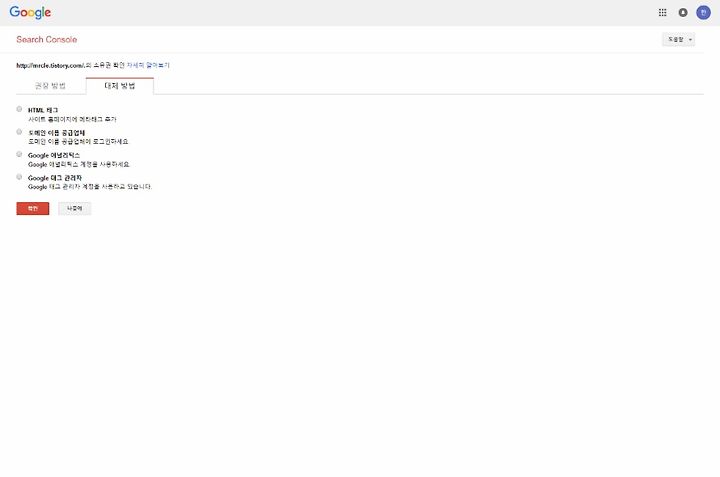The width and height of the screenshot is (720, 477).
Task: Click the Google logo
Action: click(x=30, y=12)
